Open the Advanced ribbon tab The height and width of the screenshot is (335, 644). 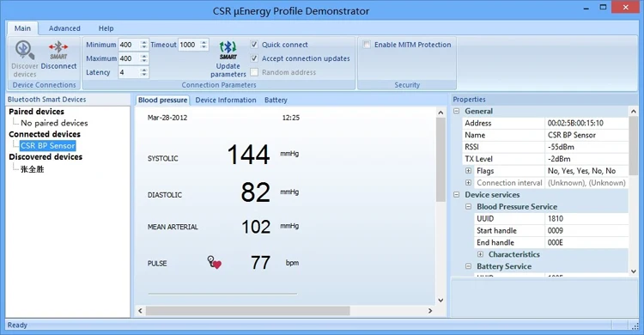pyautogui.click(x=64, y=28)
